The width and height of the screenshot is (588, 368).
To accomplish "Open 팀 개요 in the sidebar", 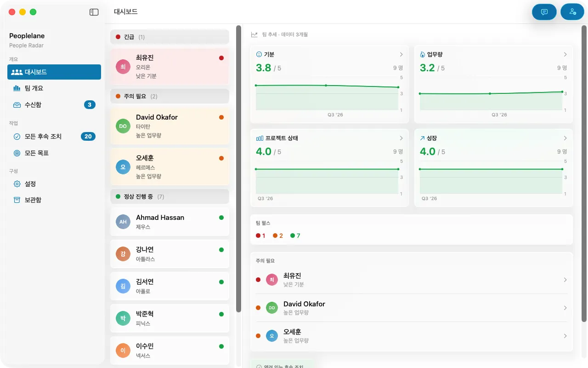I will (54, 88).
